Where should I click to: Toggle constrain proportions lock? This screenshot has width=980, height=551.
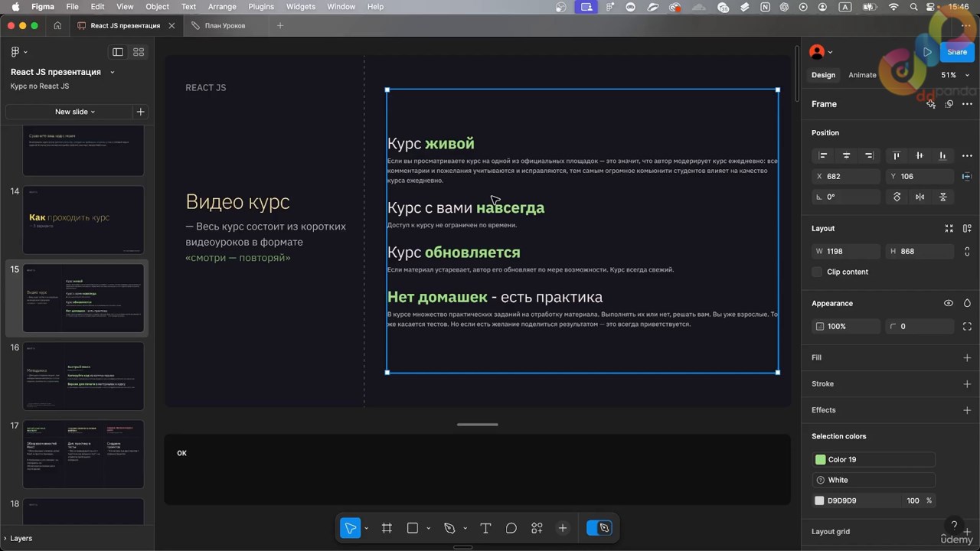tap(967, 251)
